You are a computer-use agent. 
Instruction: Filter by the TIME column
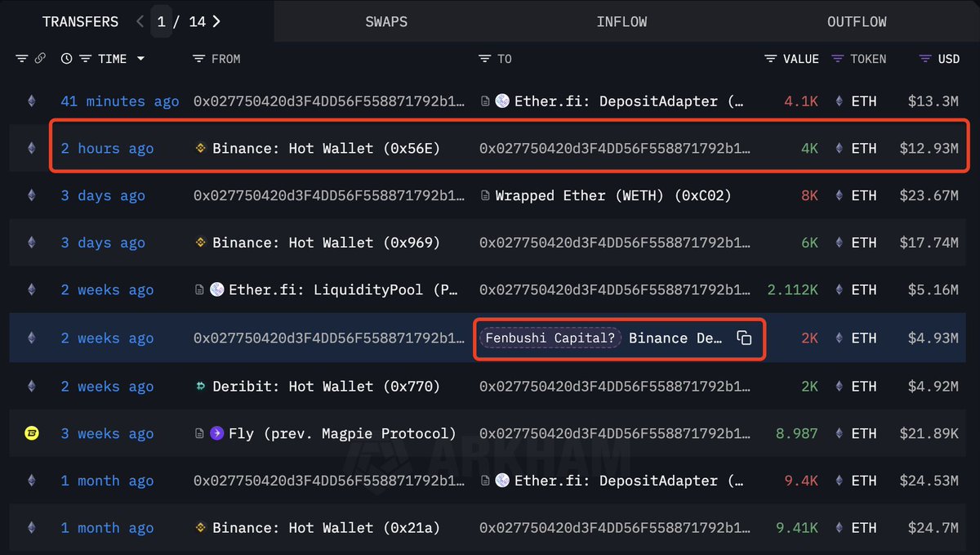(x=85, y=59)
